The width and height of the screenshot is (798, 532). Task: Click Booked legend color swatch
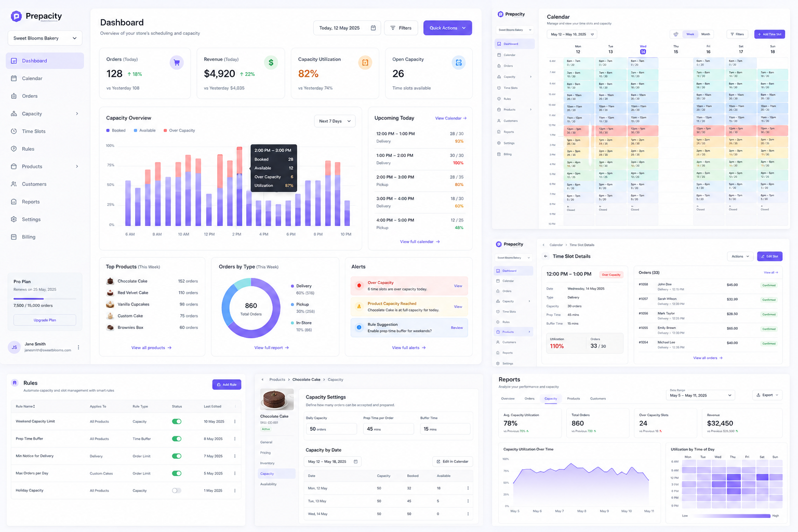click(108, 130)
